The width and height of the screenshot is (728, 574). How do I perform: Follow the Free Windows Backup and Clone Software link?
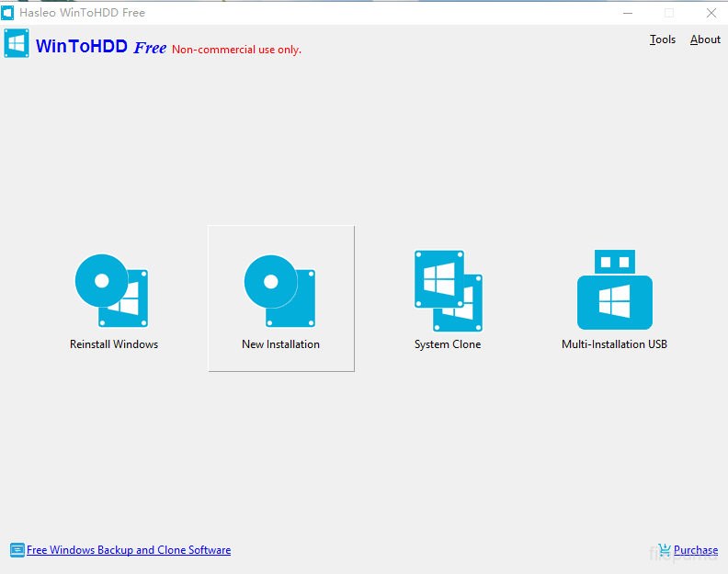tap(129, 550)
